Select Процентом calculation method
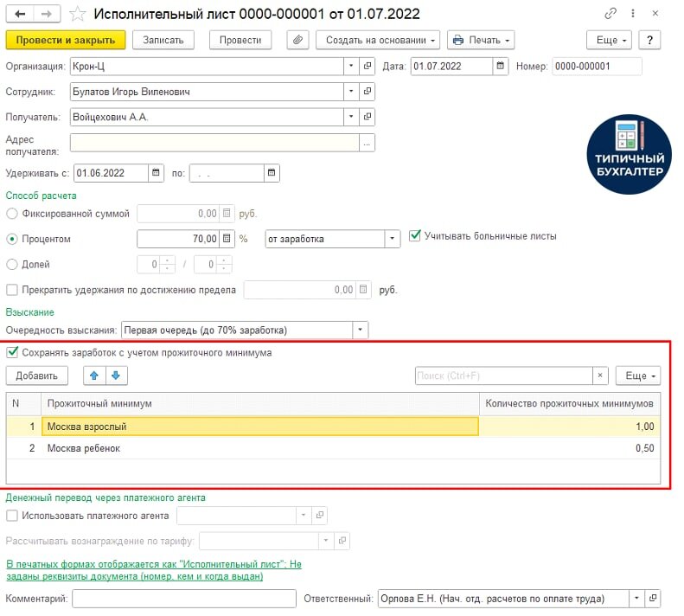The image size is (684, 616). coord(12,241)
